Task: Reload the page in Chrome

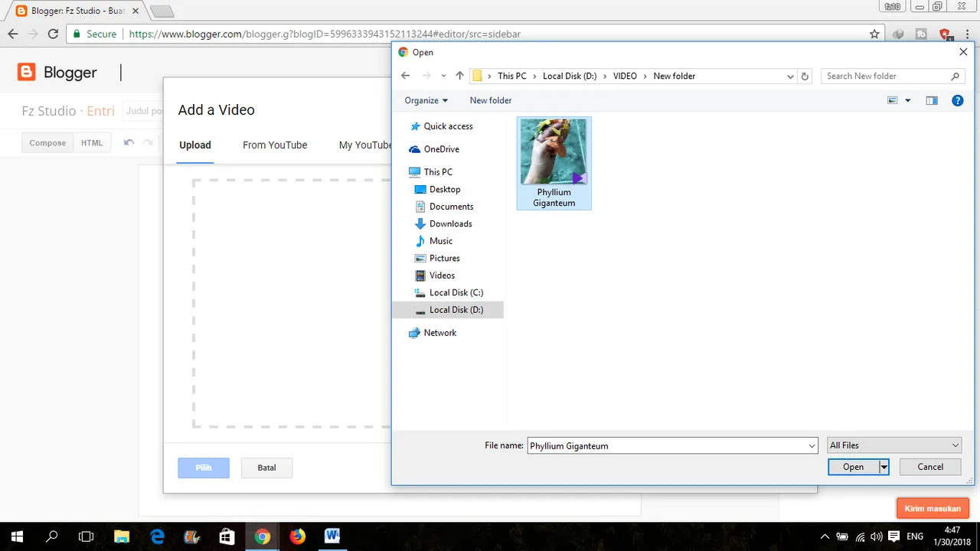Action: pyautogui.click(x=53, y=34)
